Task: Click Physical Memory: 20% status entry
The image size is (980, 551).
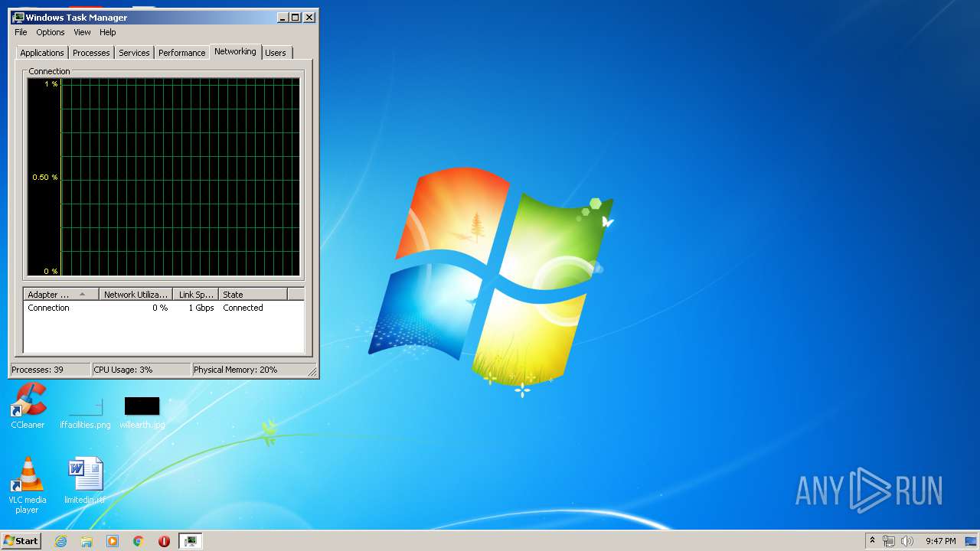Action: pos(249,370)
